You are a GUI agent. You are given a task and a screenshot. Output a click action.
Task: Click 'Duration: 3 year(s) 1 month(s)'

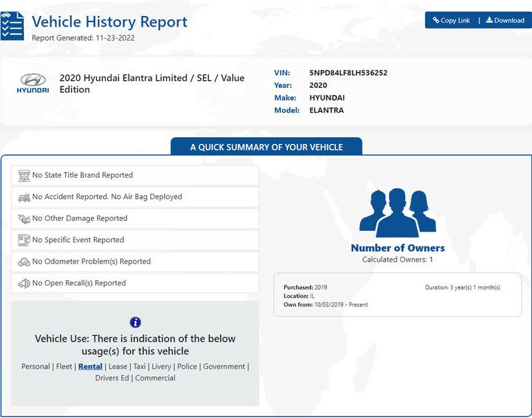click(463, 288)
